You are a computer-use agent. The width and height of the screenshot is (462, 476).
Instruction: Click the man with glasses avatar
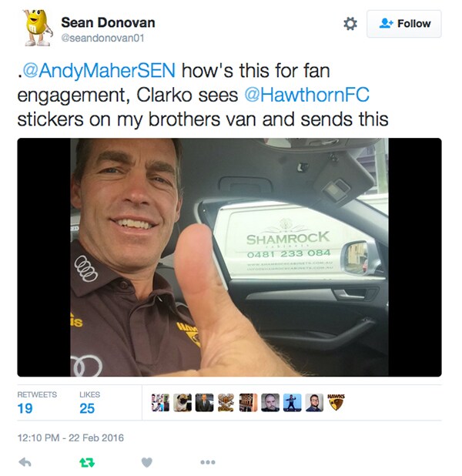tap(314, 403)
